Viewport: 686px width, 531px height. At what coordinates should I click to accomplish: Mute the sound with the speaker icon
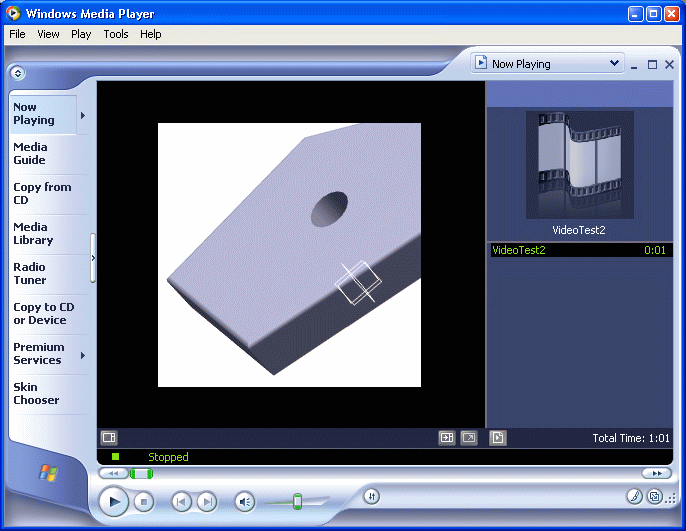[245, 502]
